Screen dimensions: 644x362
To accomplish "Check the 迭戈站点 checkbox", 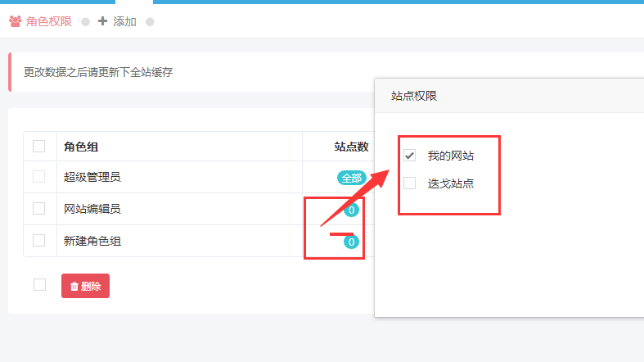I will tap(409, 183).
